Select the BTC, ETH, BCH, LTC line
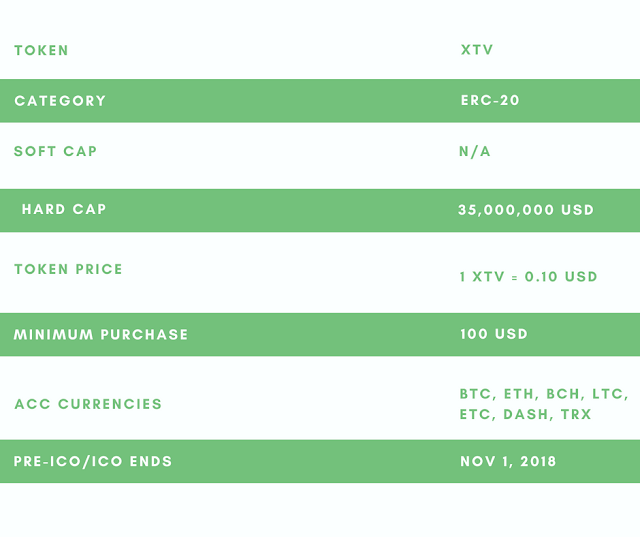The width and height of the screenshot is (640, 537). [x=544, y=394]
